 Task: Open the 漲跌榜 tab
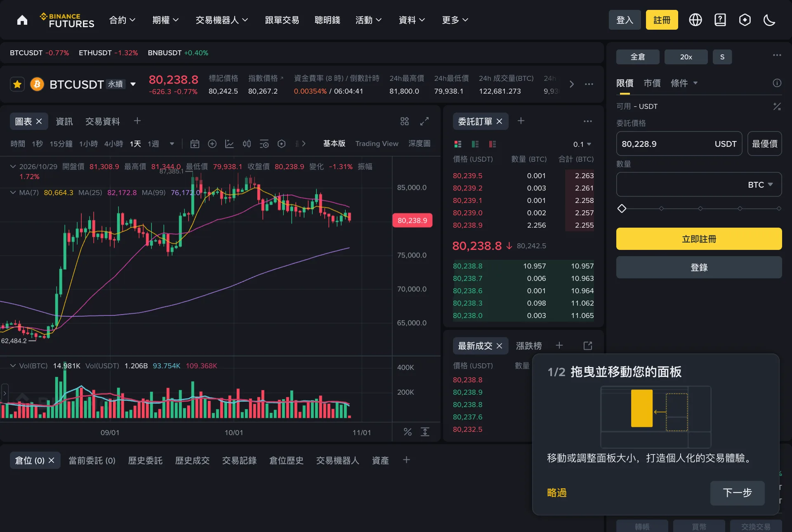click(x=529, y=346)
